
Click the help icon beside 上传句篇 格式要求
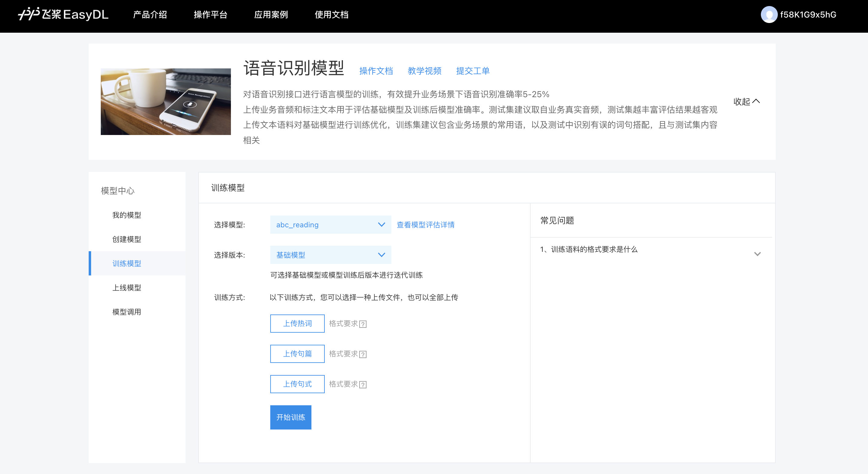coord(363,354)
